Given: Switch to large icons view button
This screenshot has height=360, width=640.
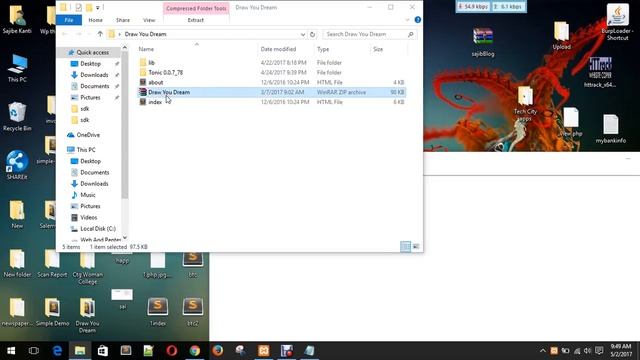Looking at the screenshot, I should (x=416, y=247).
